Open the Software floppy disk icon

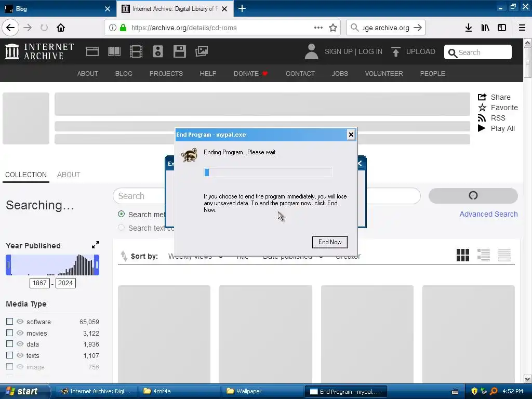[x=179, y=51]
